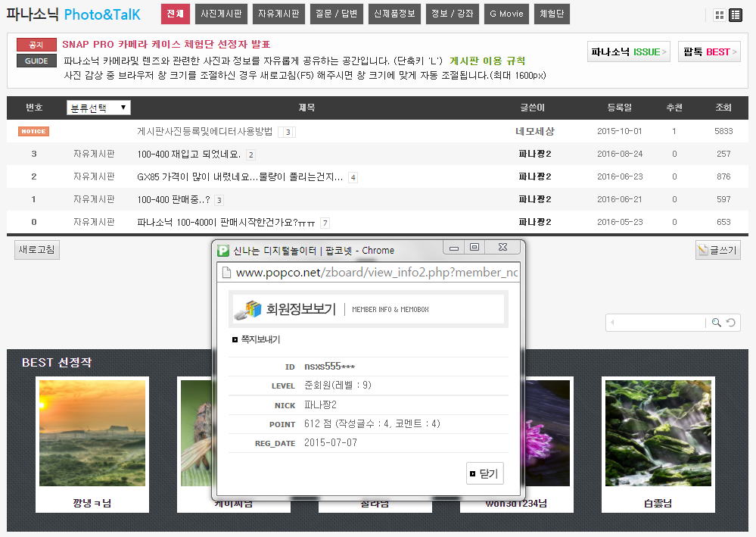Click author 파나짱2 on the 2016-08-24 row
756x537 pixels.
click(535, 154)
